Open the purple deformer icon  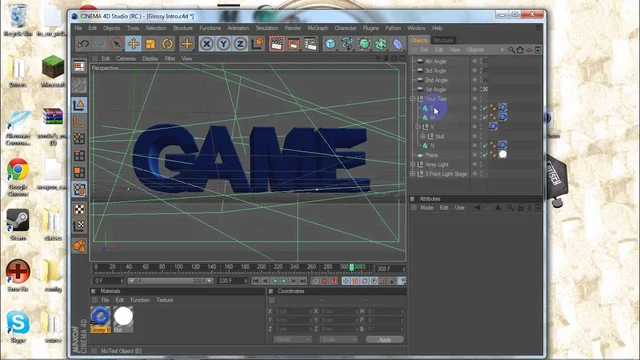pyautogui.click(x=398, y=44)
